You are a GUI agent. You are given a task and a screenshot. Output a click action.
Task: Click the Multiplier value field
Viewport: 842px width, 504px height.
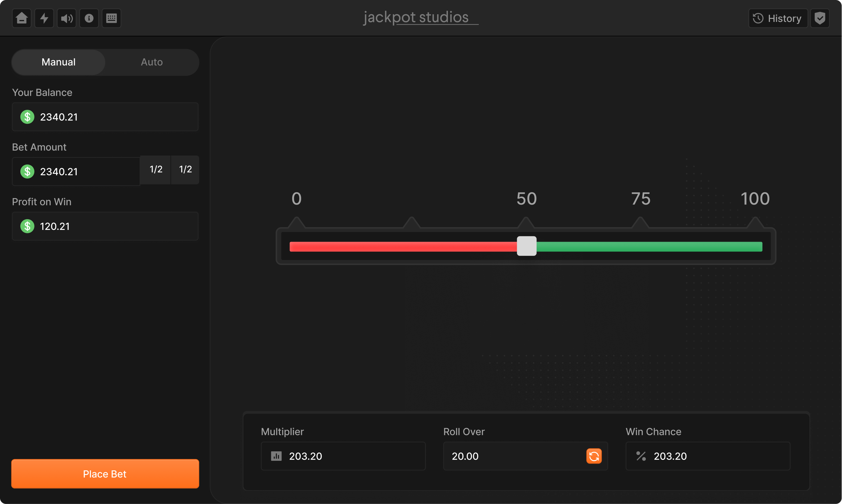[x=343, y=456]
